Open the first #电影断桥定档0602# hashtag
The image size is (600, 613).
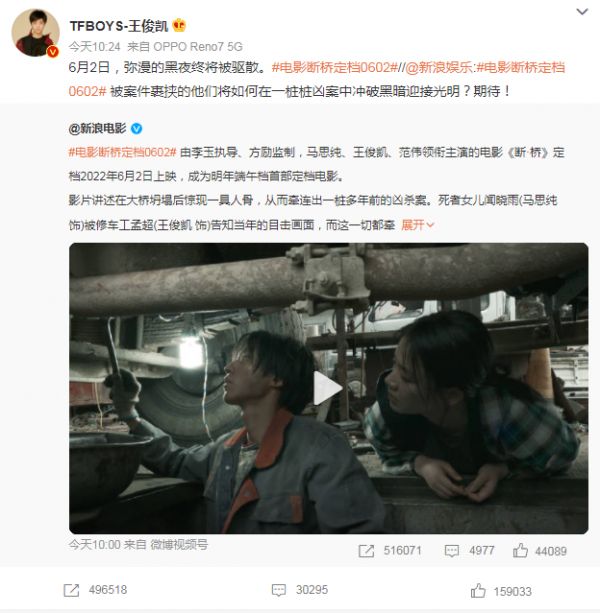pos(335,68)
